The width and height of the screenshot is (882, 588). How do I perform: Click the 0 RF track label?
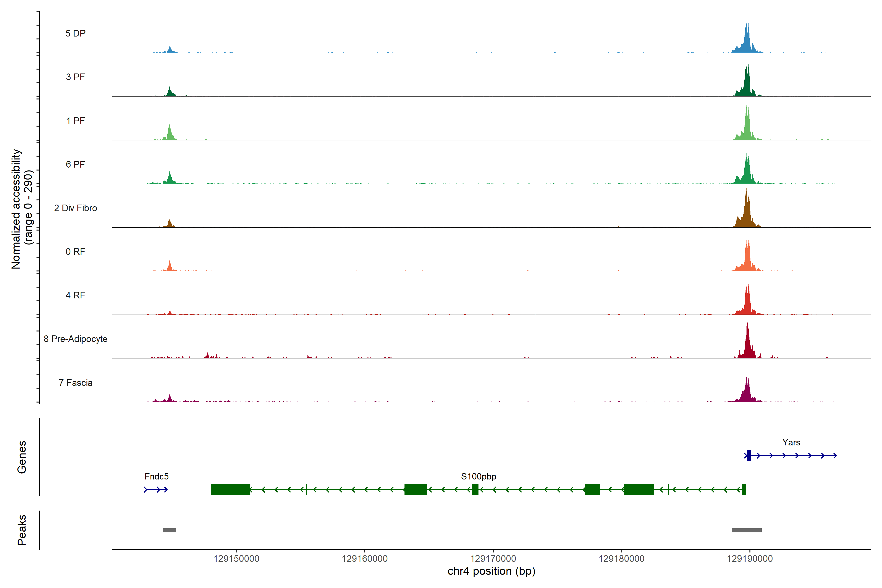[x=75, y=252]
